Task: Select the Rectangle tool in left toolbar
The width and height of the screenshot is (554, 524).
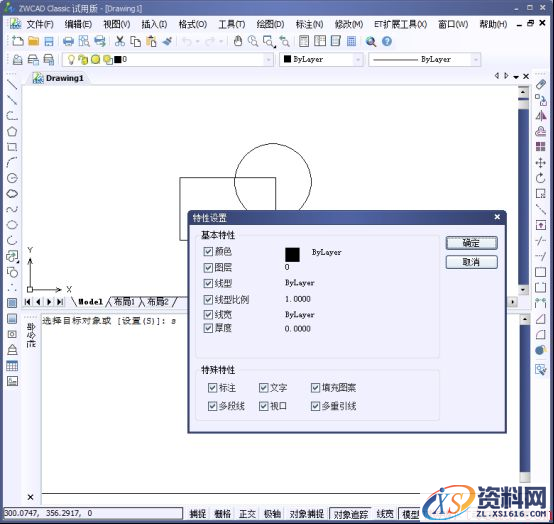Action: 12,147
